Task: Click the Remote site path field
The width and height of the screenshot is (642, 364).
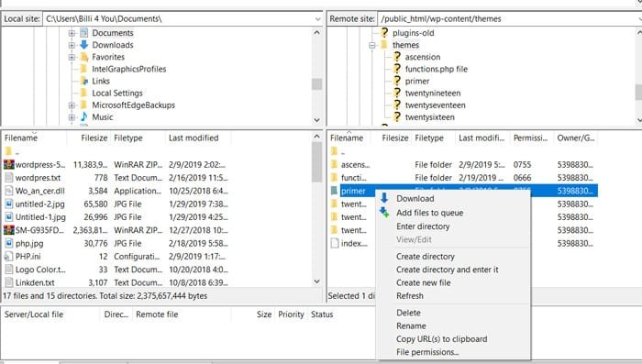Action: click(509, 19)
